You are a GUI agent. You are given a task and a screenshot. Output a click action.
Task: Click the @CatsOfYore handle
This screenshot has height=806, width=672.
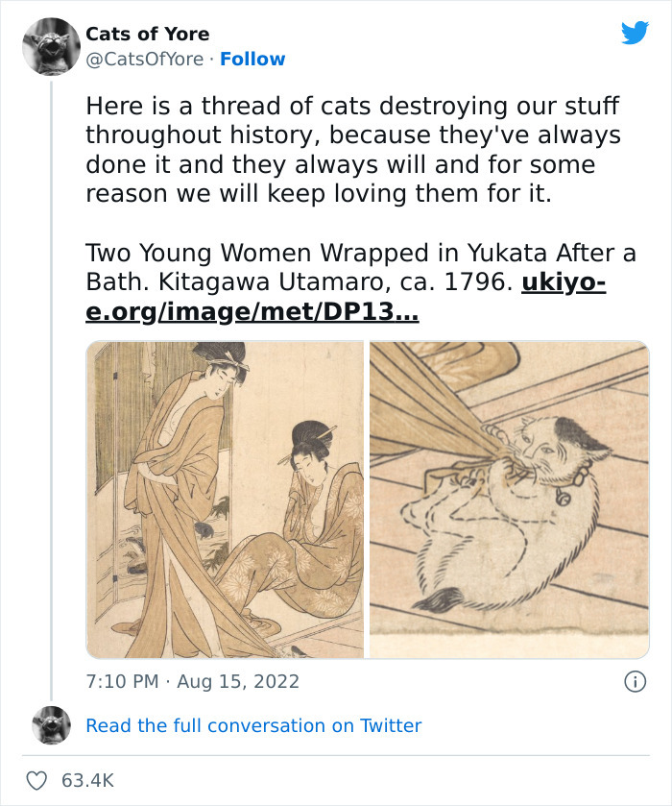143,60
